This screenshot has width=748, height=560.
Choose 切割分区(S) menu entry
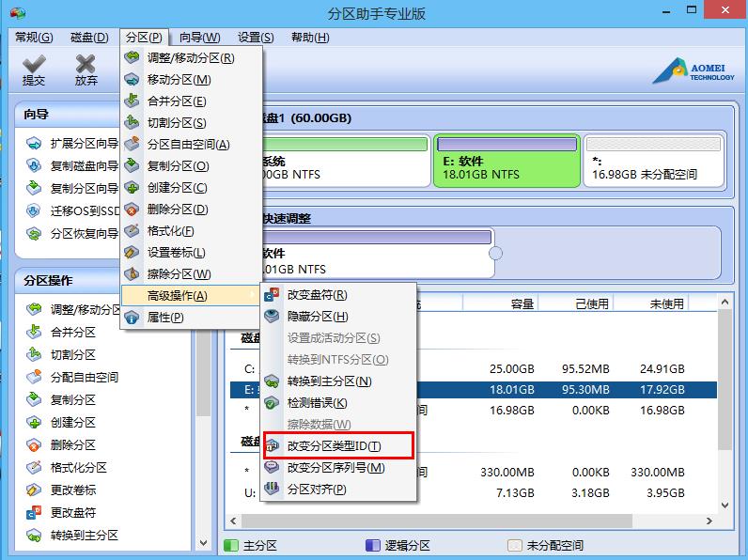tap(191, 122)
